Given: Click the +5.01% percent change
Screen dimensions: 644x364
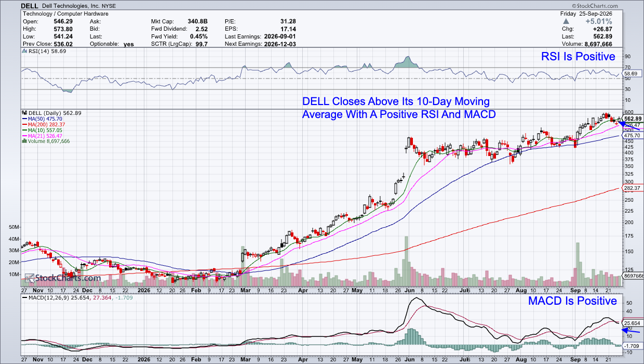Looking at the screenshot, I should (598, 22).
